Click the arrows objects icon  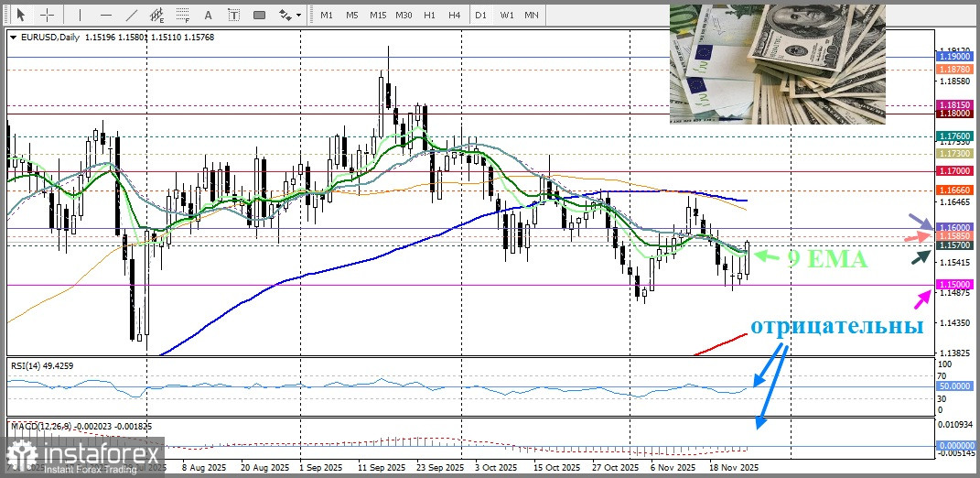click(285, 15)
